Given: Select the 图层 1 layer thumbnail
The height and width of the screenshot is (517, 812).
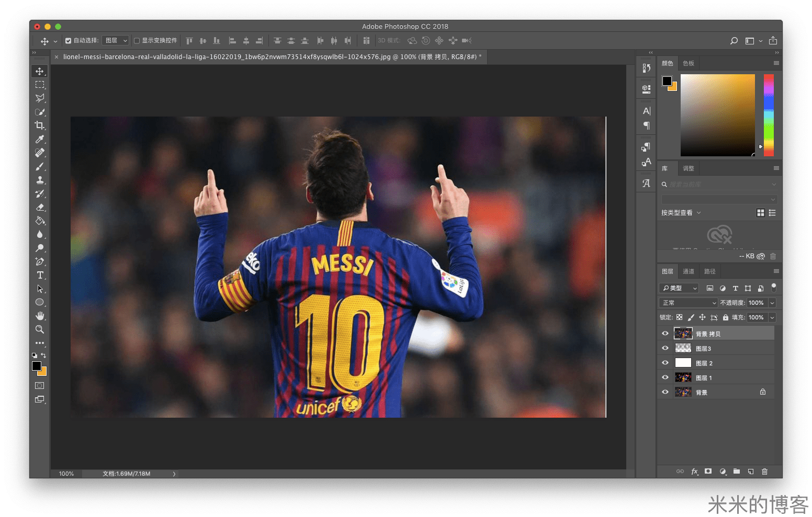Looking at the screenshot, I should point(683,377).
